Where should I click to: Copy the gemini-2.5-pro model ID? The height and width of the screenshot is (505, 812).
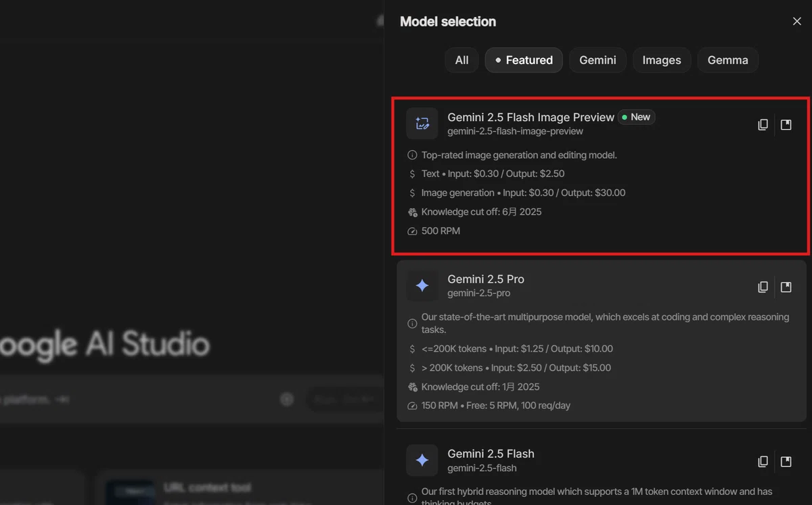pyautogui.click(x=763, y=287)
